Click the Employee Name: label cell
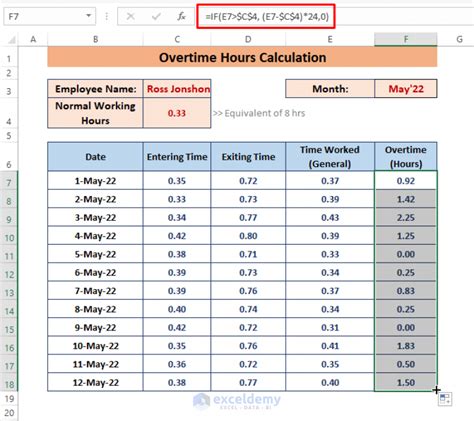474x421 pixels. (x=95, y=89)
